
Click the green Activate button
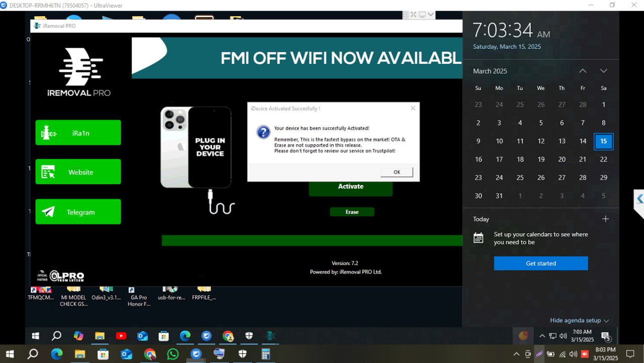pos(351,187)
